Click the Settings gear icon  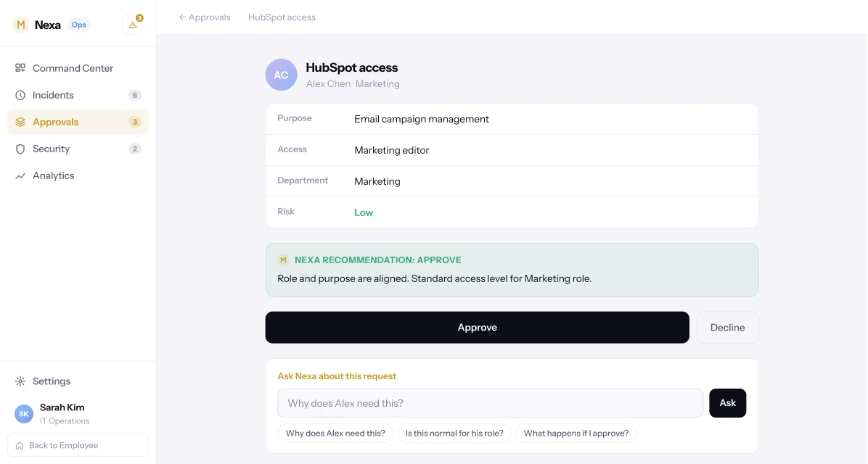(x=20, y=381)
